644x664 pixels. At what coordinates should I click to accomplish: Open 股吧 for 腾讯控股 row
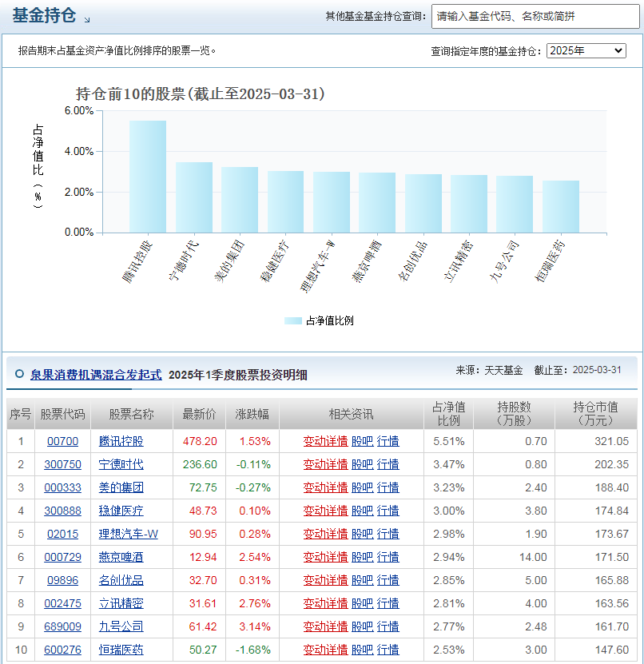tap(363, 441)
